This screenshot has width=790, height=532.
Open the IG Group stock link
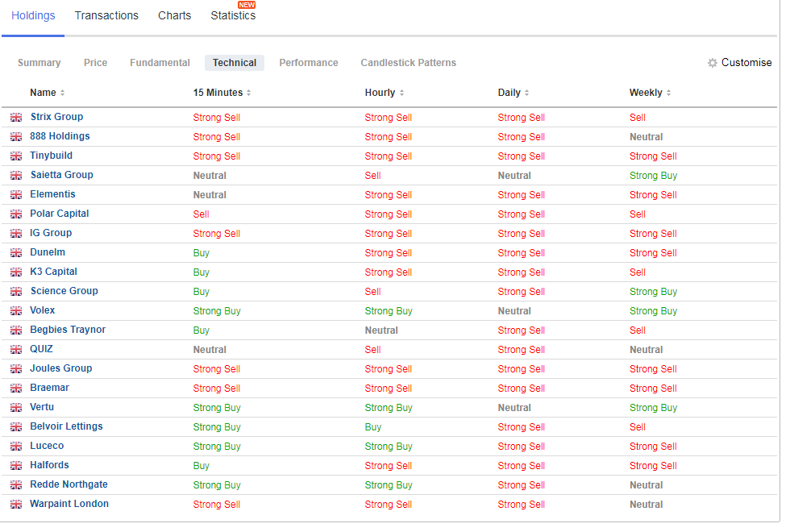[51, 233]
